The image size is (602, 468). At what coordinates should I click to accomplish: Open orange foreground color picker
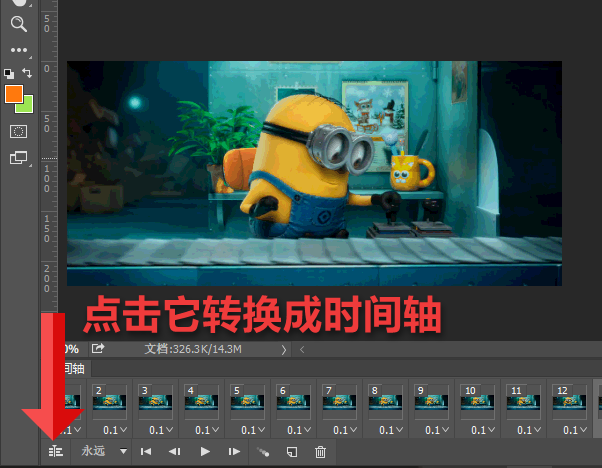click(13, 94)
